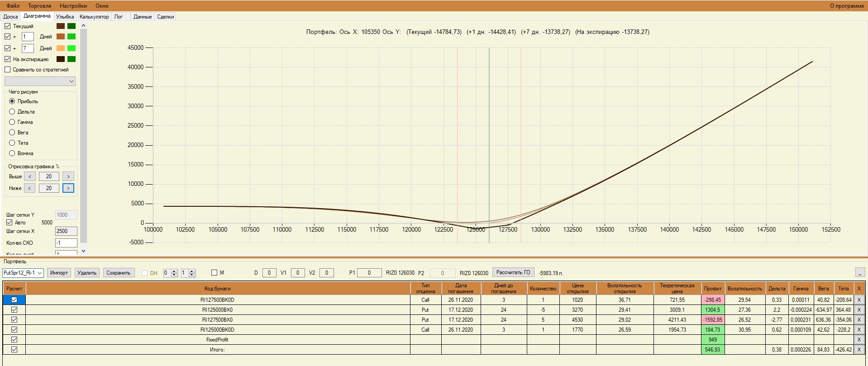Click the Удалить button

pyautogui.click(x=87, y=273)
